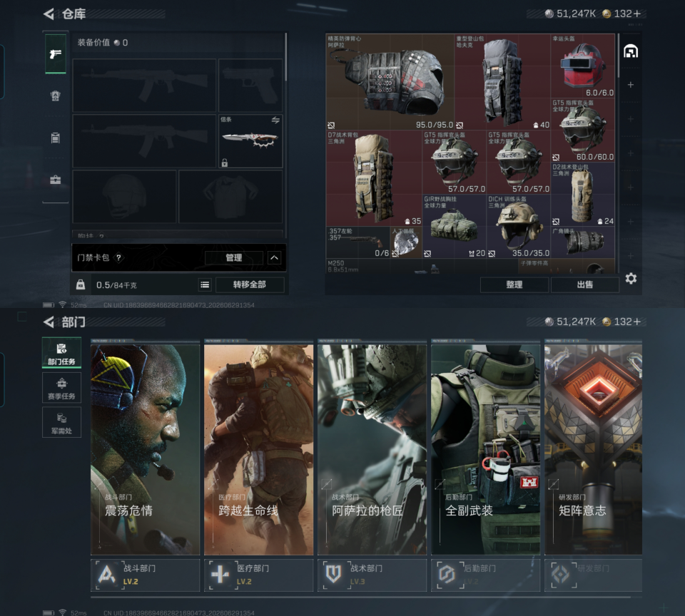Switch to the 部门任务 tab
Viewport: 685px width, 616px height.
click(x=61, y=352)
